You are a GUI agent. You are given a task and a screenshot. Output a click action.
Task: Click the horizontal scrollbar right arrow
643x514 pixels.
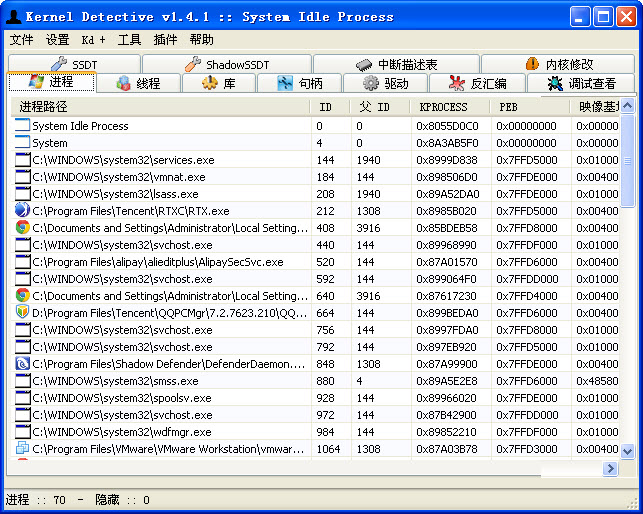point(610,468)
